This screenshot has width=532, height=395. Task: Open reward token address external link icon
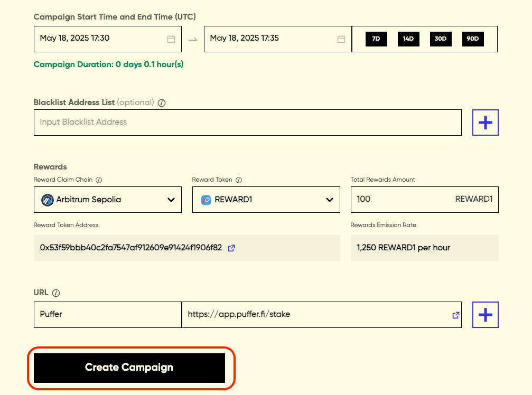231,248
